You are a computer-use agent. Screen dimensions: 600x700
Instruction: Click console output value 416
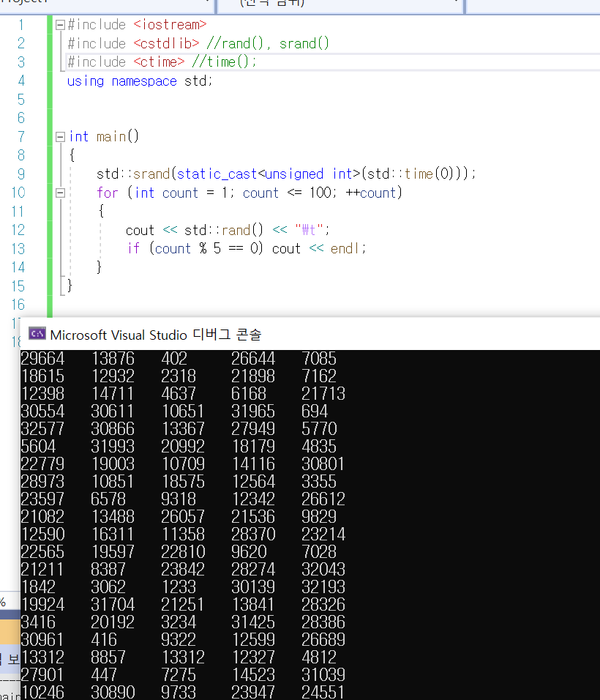pos(104,640)
